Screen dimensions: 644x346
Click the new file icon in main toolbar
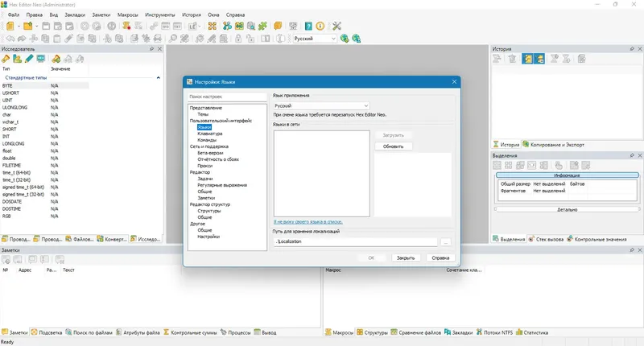click(10, 27)
